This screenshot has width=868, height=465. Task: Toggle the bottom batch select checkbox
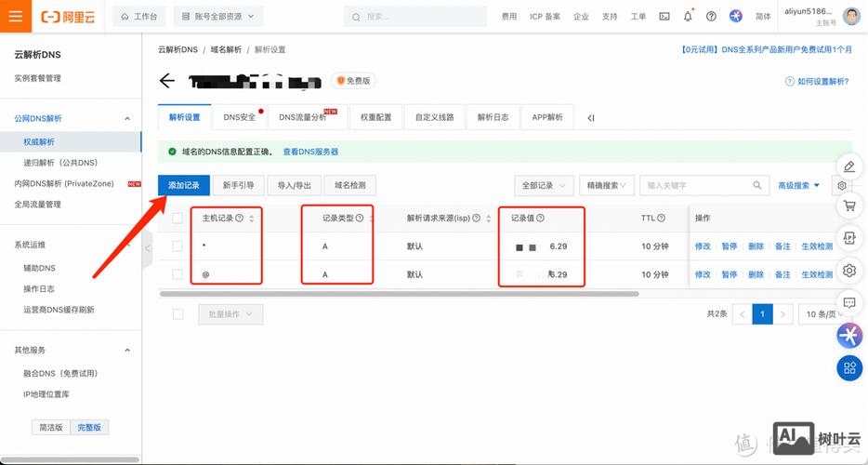178,314
